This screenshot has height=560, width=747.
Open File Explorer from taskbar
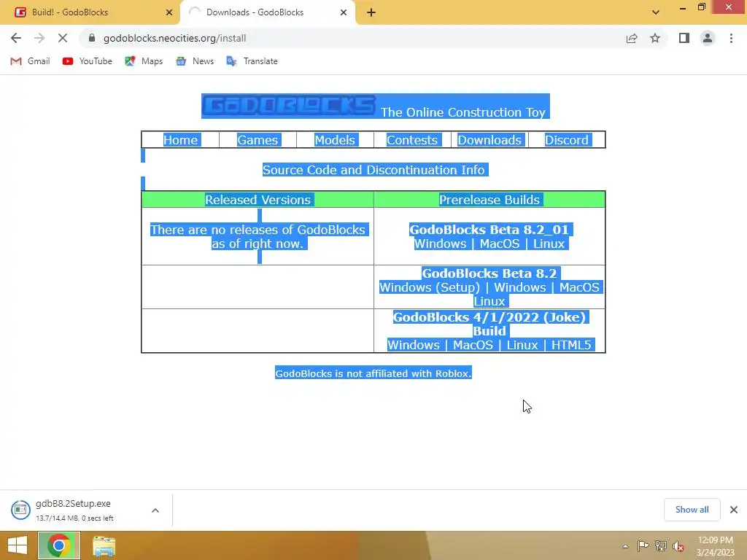(104, 546)
